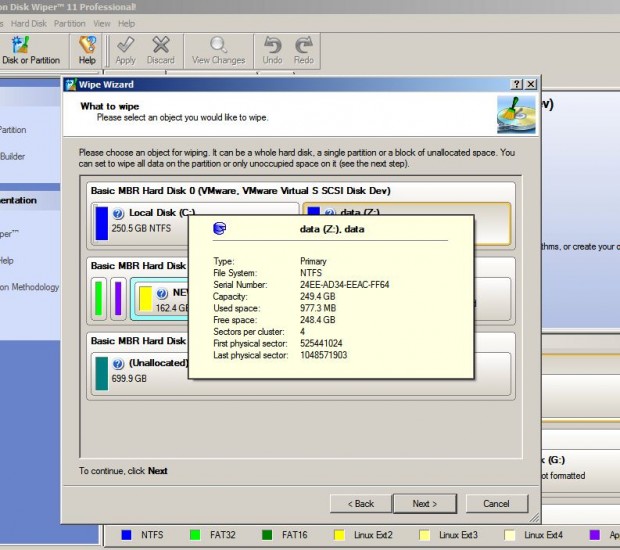Open the Hard Disk menu
The width and height of the screenshot is (620, 550).
point(29,23)
